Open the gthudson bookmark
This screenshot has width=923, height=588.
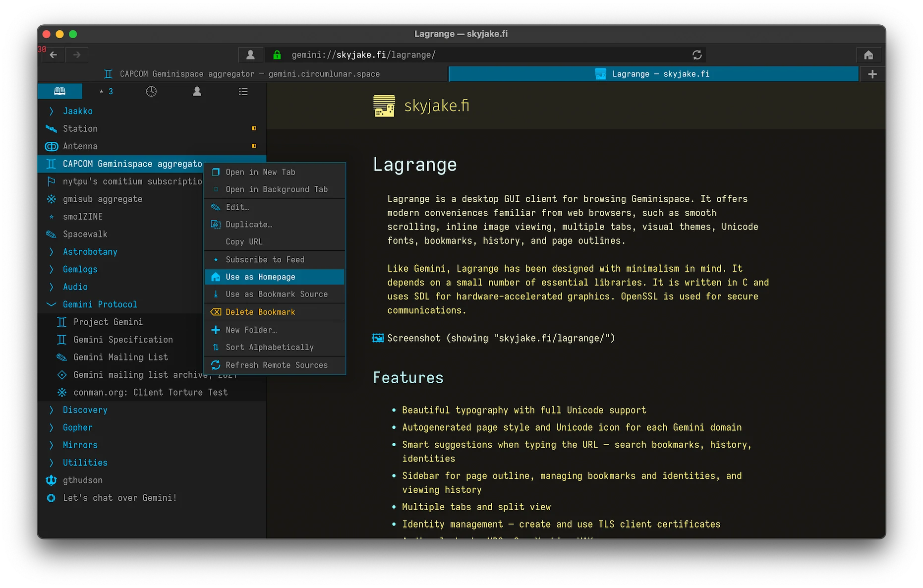click(152, 480)
